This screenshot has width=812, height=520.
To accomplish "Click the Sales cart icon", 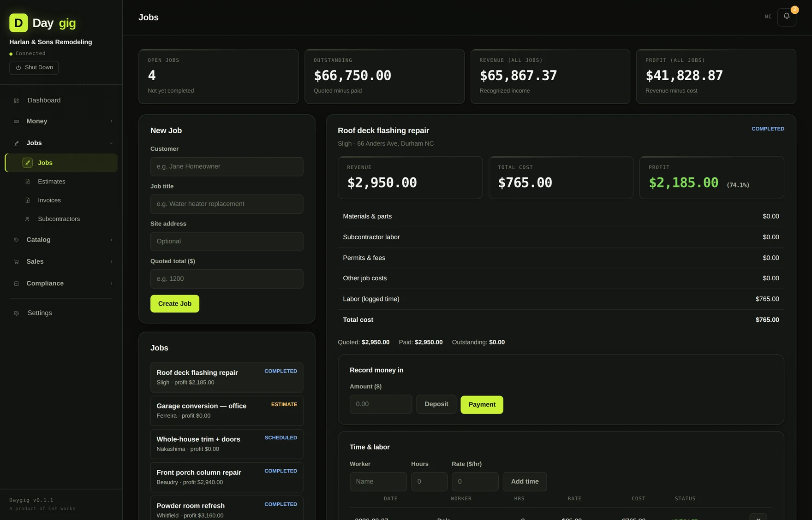I will click(17, 262).
